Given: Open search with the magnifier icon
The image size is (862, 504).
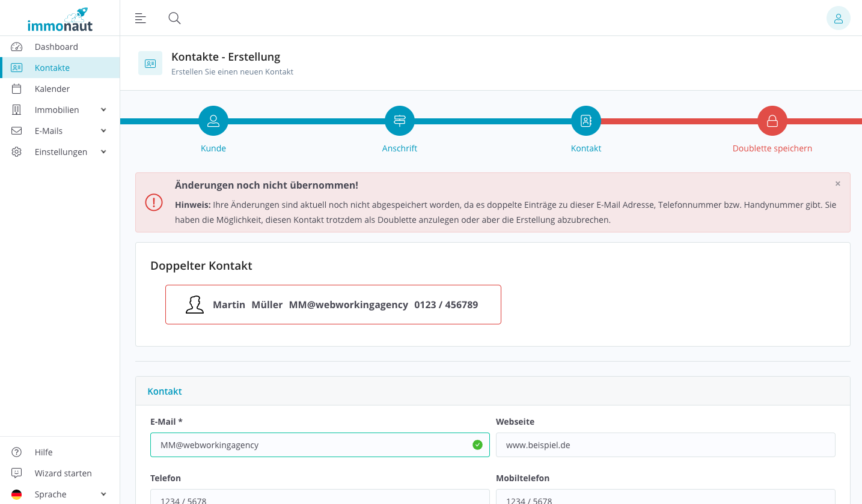Looking at the screenshot, I should (x=174, y=18).
